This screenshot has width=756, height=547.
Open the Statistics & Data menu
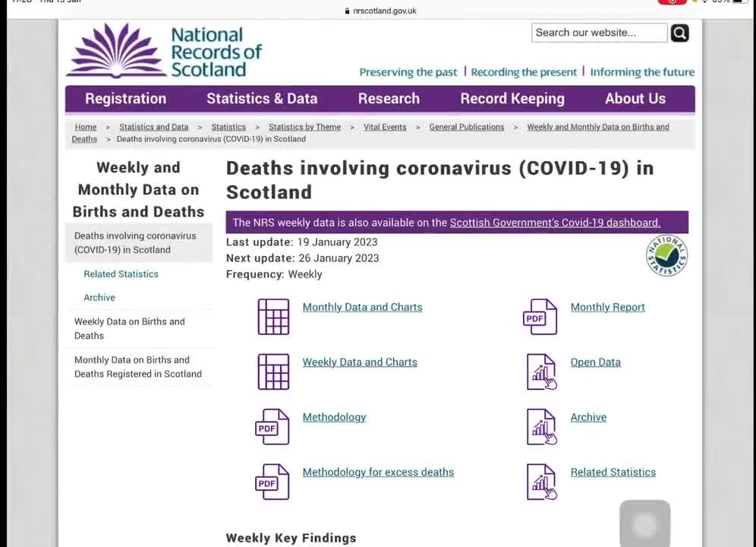tap(262, 99)
